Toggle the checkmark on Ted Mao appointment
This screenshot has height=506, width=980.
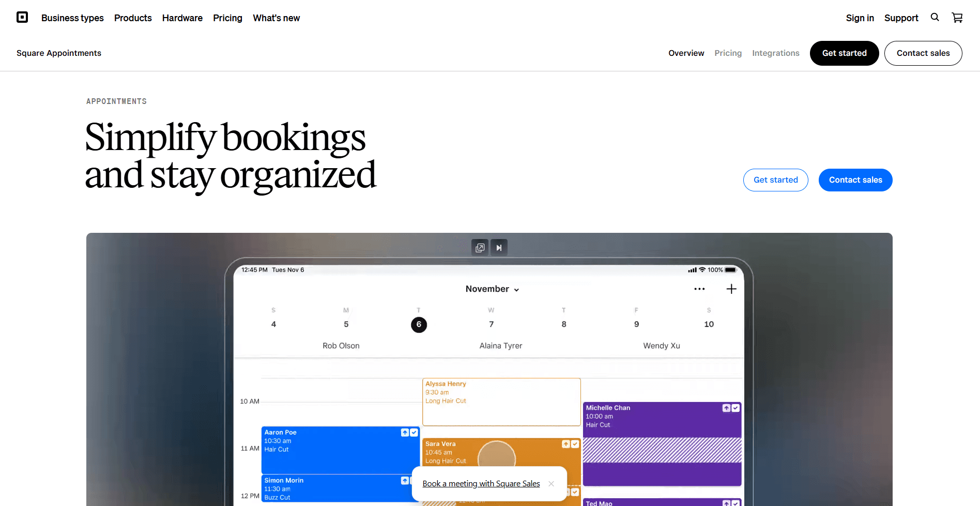[x=736, y=503]
